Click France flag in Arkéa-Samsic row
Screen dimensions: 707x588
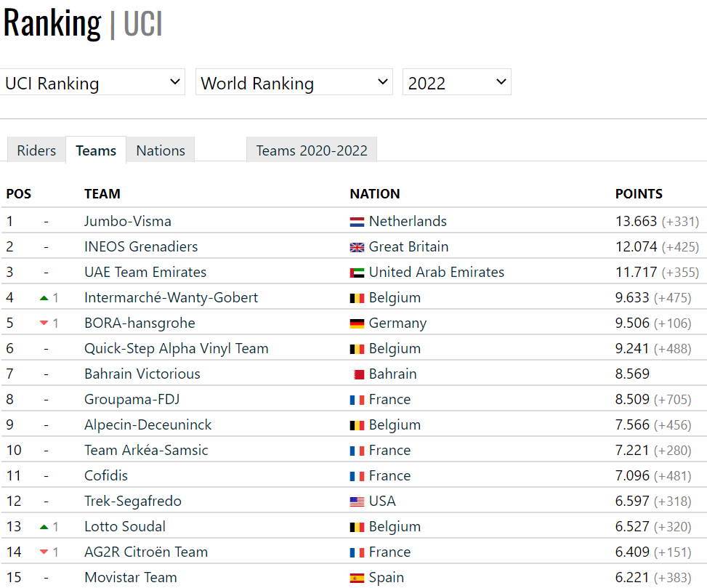tap(357, 451)
